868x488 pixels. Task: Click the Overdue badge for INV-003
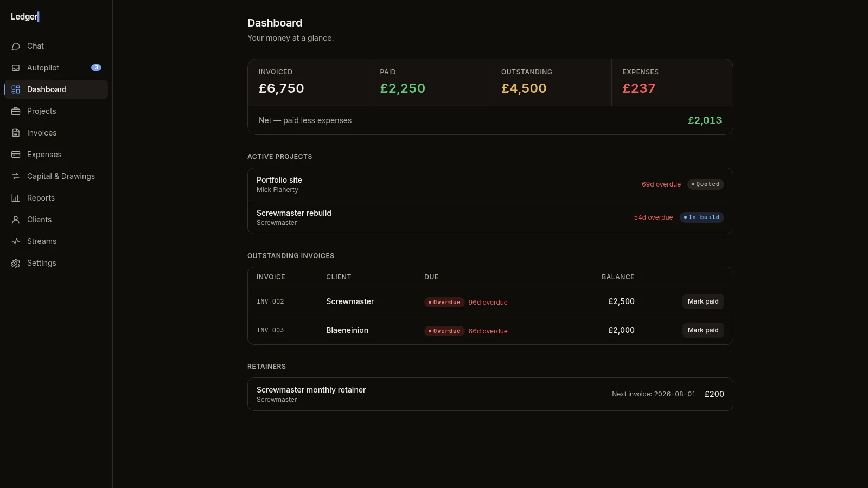444,331
